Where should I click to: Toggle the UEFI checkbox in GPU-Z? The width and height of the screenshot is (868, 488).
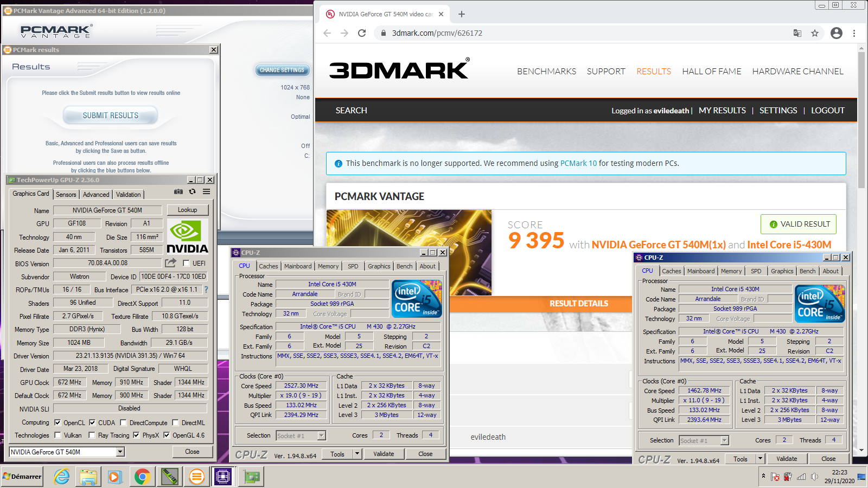(x=186, y=263)
